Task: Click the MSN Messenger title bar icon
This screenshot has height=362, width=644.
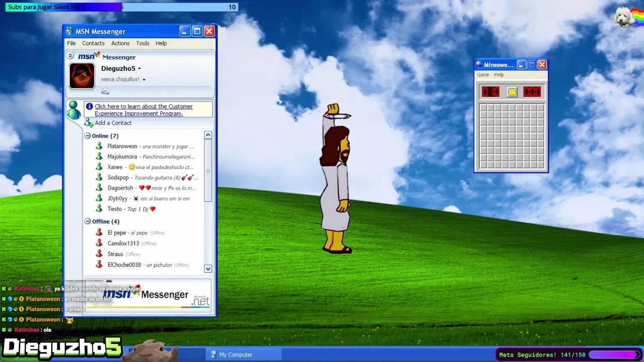Action: click(69, 32)
